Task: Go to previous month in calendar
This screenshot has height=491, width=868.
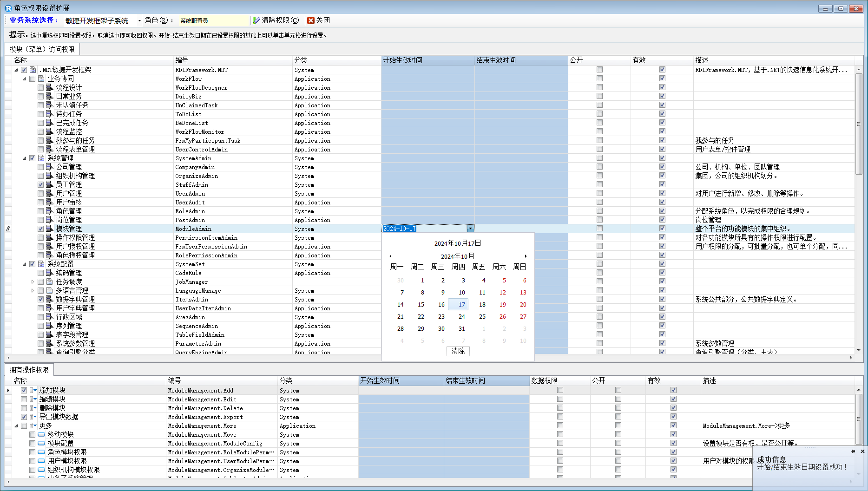Action: [x=390, y=256]
